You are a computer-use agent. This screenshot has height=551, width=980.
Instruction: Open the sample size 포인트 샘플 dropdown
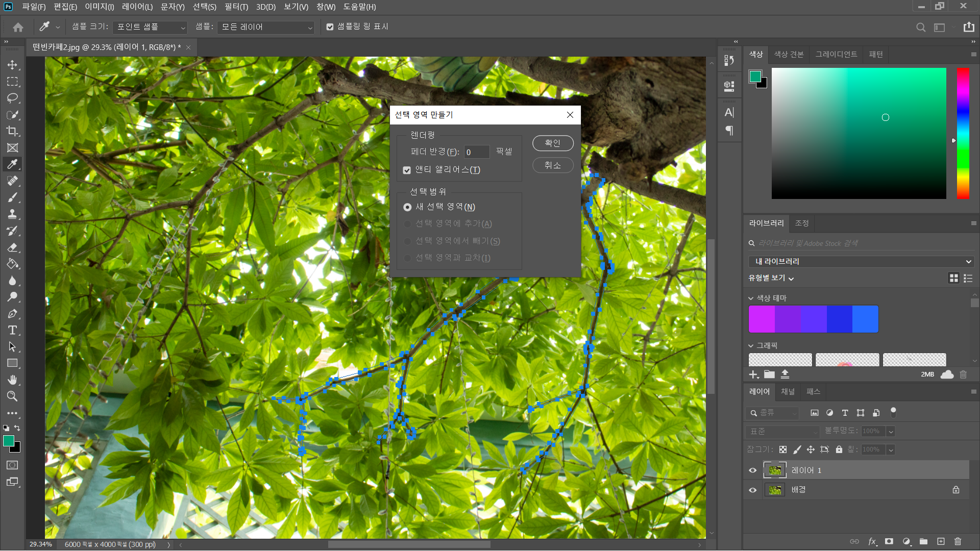150,27
